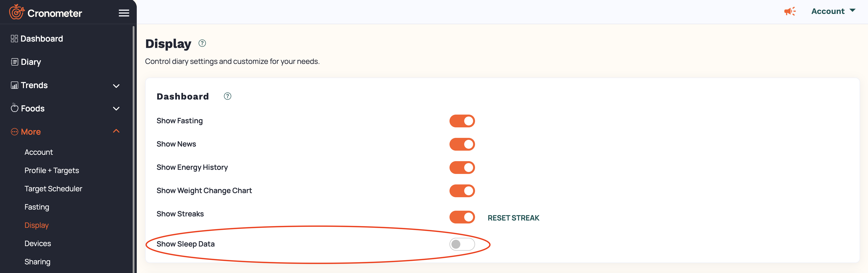The image size is (868, 273).
Task: Click the sidebar vertical scrollbar
Action: pyautogui.click(x=134, y=148)
